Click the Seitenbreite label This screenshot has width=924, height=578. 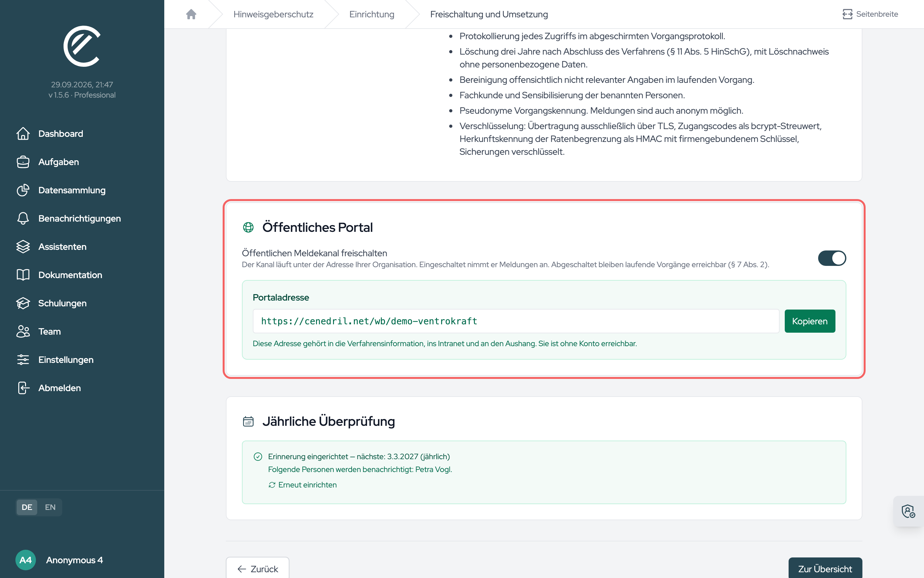[x=877, y=14]
